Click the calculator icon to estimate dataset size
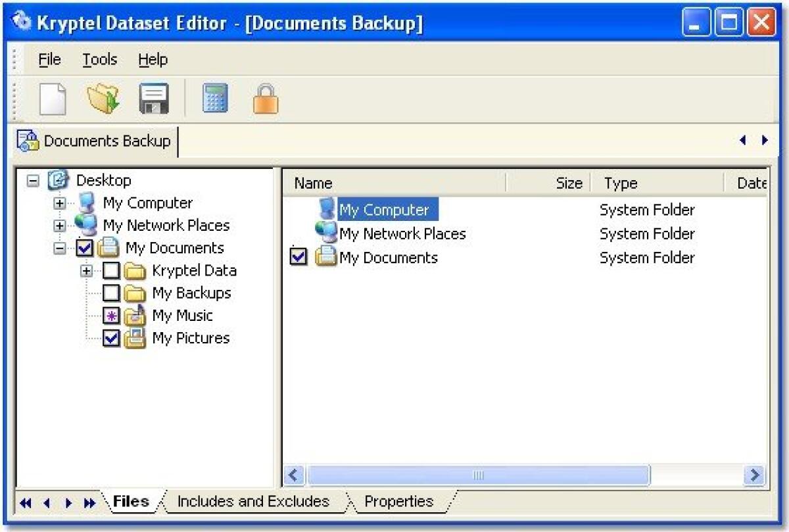Screen dimensions: 789x532 click(214, 97)
